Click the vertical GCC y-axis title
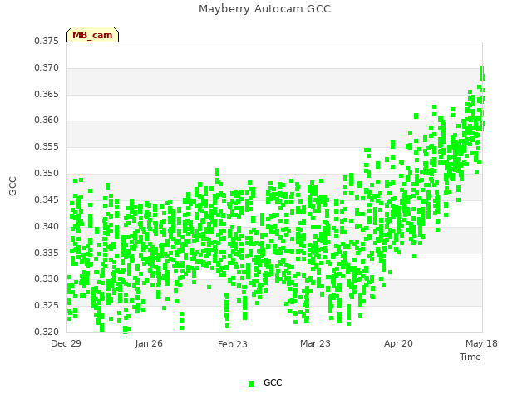The width and height of the screenshot is (532, 399). coord(12,186)
